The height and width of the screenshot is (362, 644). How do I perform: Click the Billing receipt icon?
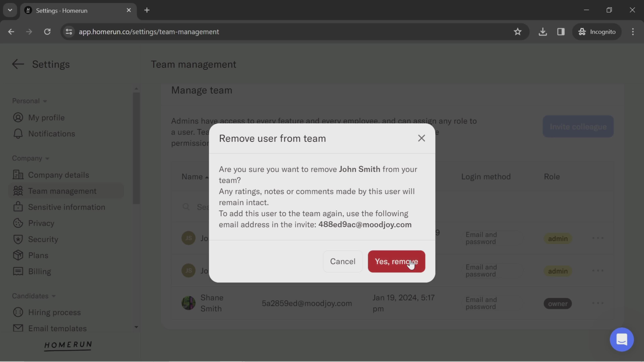[18, 271]
